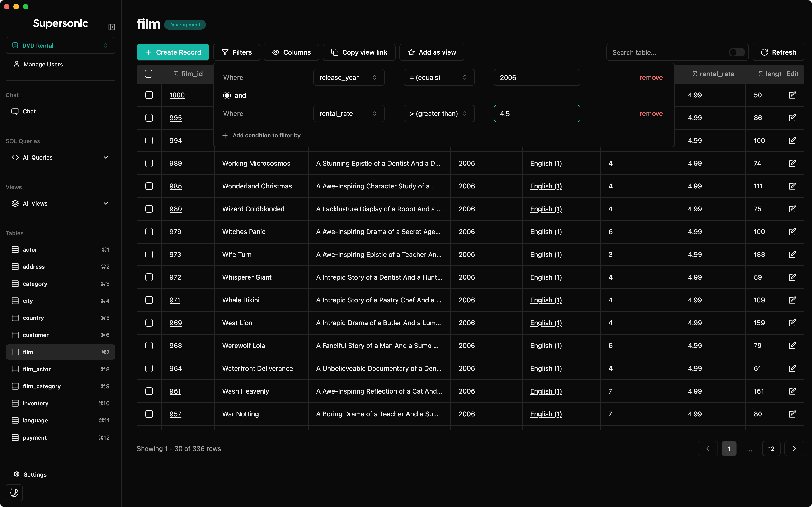Edit the Wash Heavenly record
This screenshot has width=812, height=507.
(x=792, y=391)
